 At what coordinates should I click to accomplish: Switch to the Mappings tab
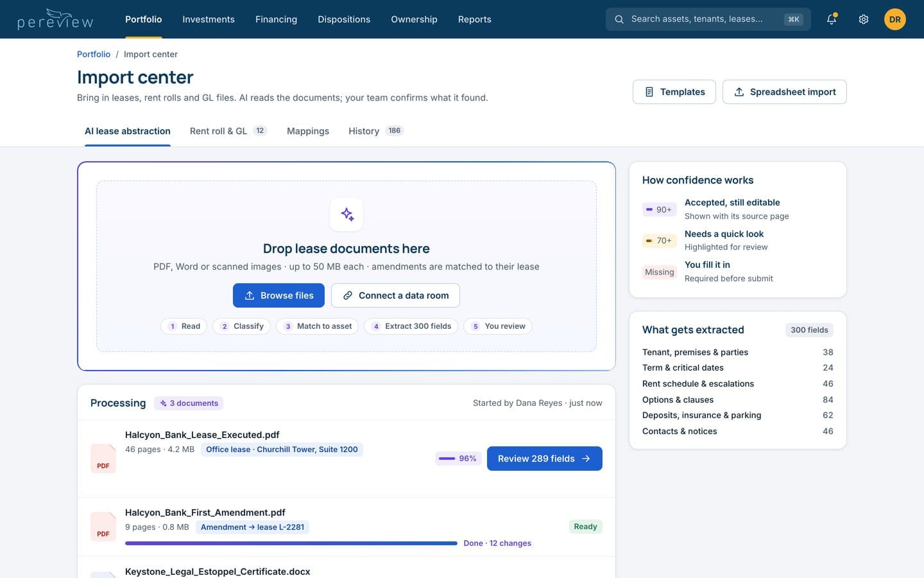pyautogui.click(x=308, y=131)
